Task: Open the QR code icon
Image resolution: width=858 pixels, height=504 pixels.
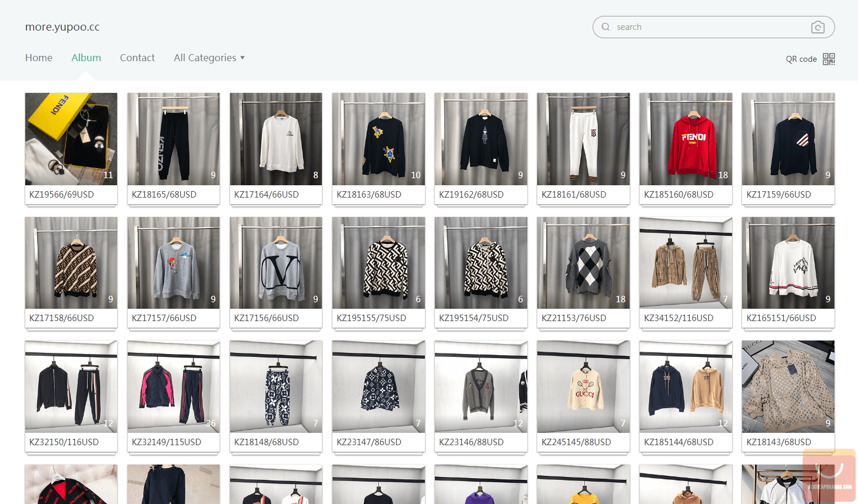Action: [829, 59]
